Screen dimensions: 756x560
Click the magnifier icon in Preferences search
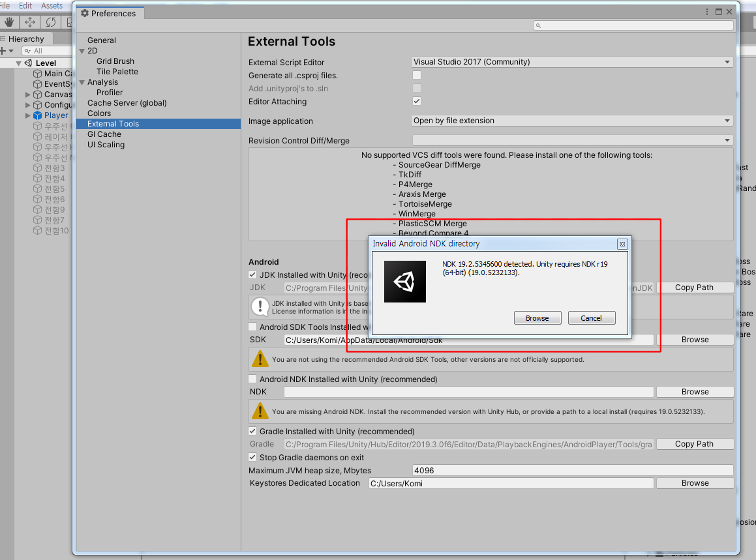(x=539, y=25)
